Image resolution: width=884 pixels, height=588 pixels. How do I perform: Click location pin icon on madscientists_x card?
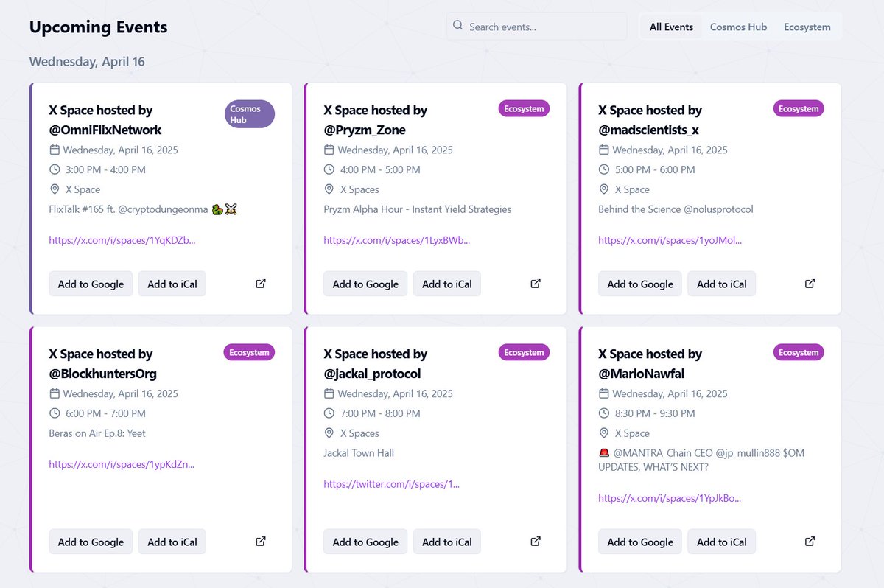point(604,189)
